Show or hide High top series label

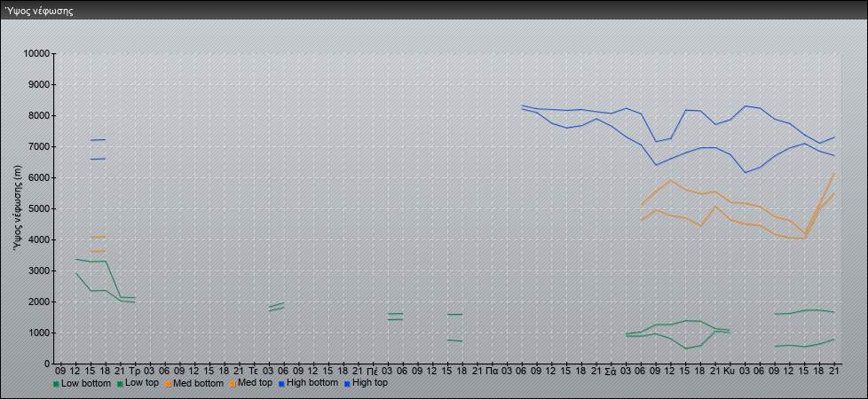click(370, 384)
